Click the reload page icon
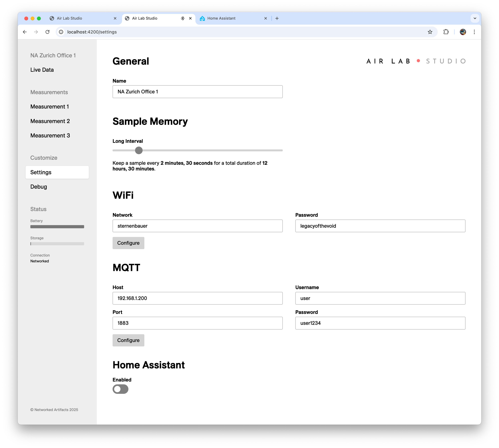 point(48,32)
